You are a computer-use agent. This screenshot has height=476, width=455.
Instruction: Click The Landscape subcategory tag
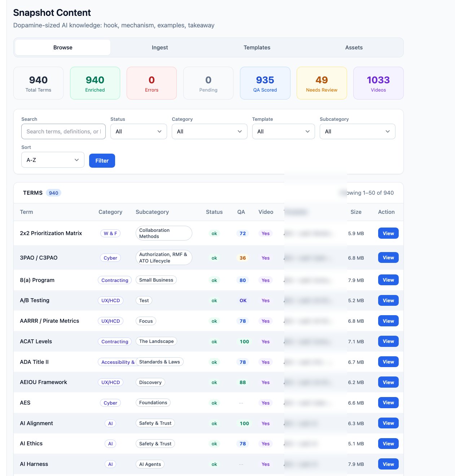[x=156, y=341]
